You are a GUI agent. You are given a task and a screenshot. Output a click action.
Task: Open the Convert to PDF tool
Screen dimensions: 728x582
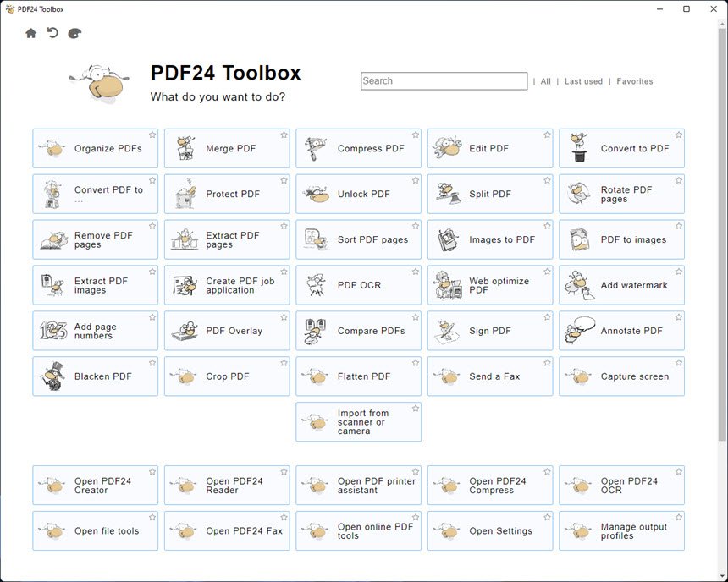pyautogui.click(x=621, y=149)
